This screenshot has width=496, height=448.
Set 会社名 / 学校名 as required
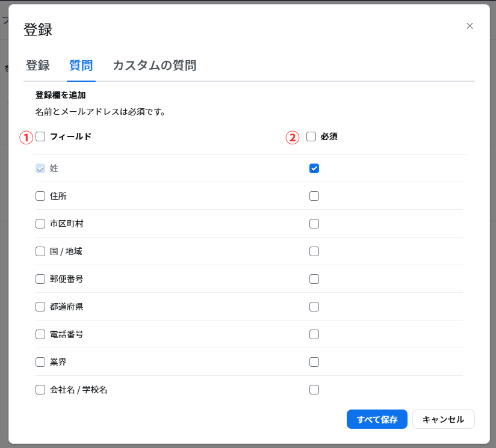pos(314,390)
